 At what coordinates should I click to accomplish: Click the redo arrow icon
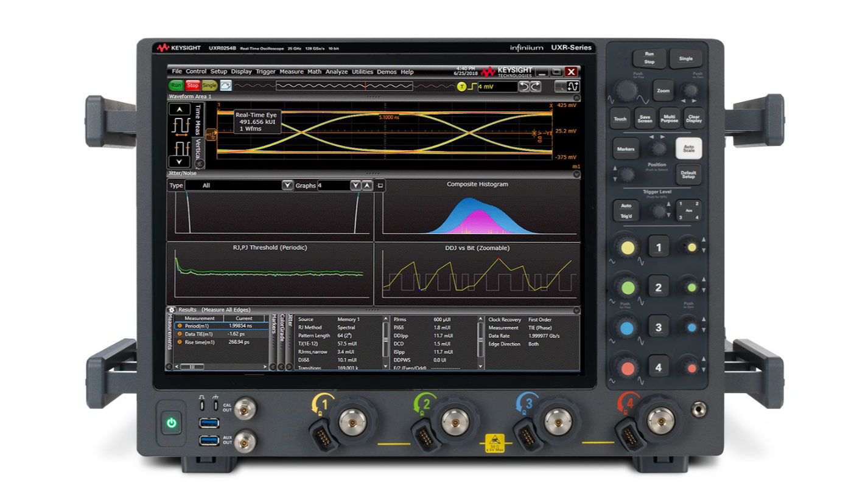(535, 87)
